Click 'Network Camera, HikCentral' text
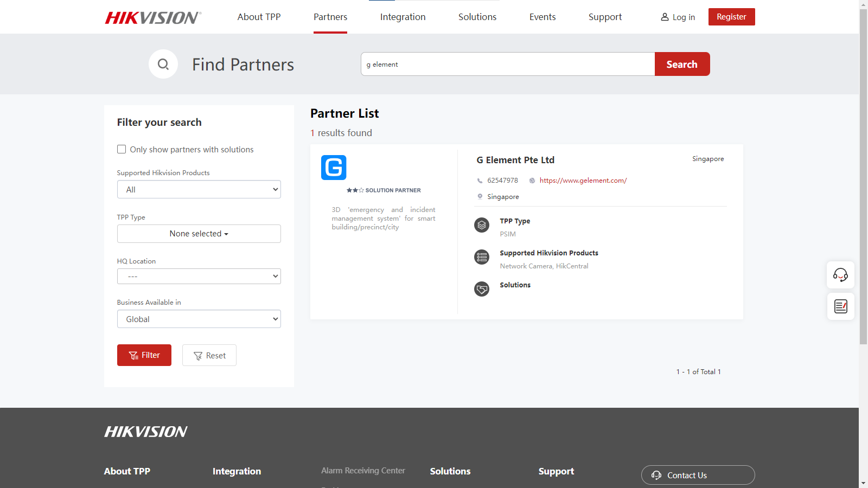The height and width of the screenshot is (488, 868). tap(544, 266)
